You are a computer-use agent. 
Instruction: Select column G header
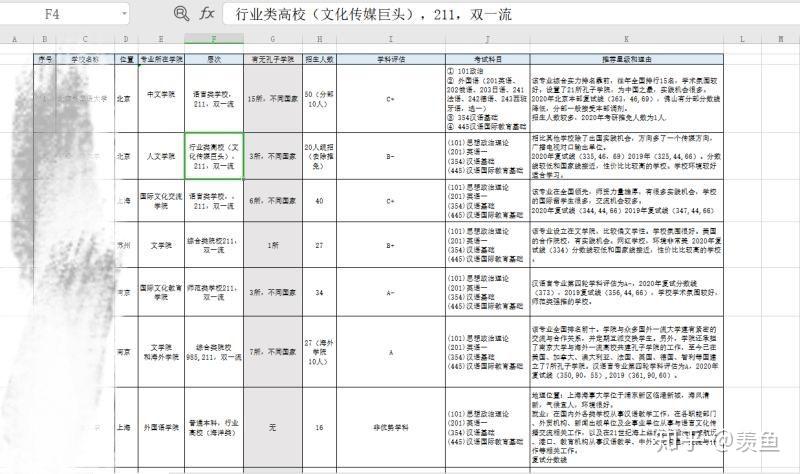(273, 39)
